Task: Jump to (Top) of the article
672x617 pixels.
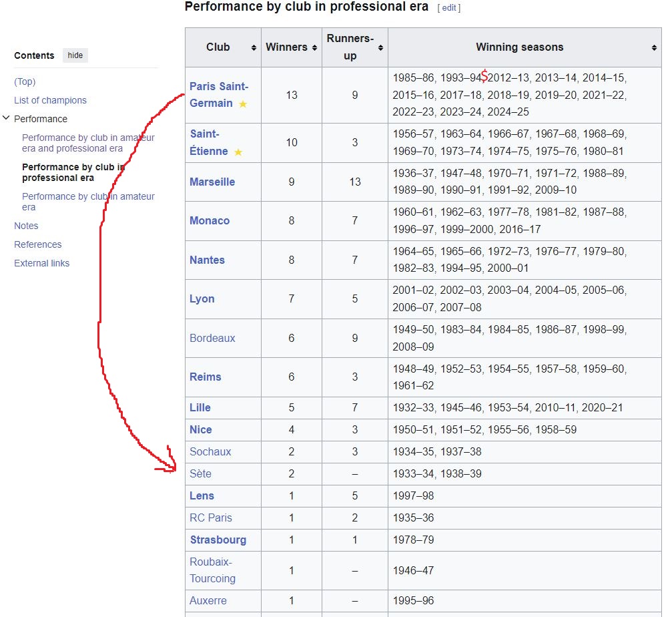Action: [25, 81]
